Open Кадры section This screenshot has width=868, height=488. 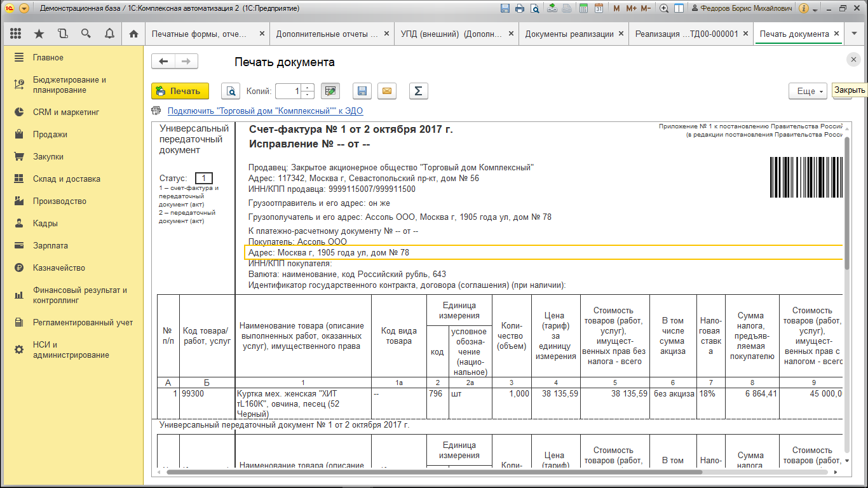[74, 223]
